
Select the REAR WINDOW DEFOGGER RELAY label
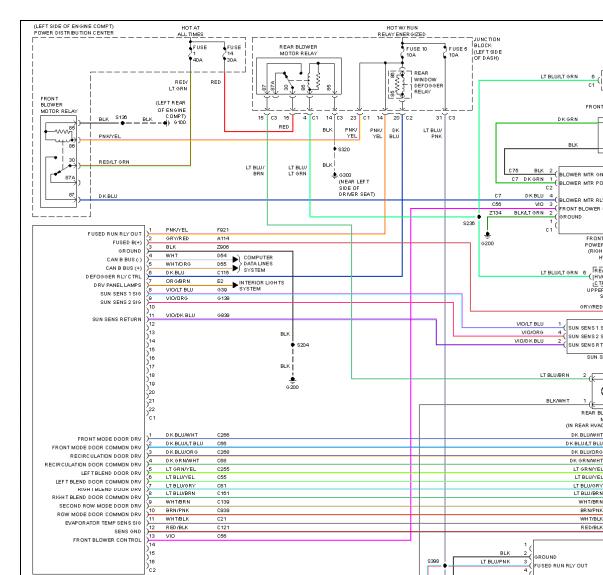428,82
